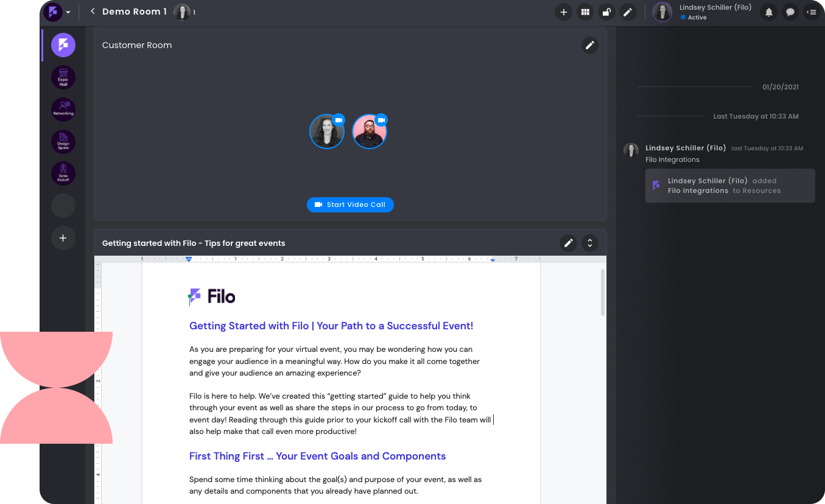Click the top bar pencil edit icon

point(628,12)
